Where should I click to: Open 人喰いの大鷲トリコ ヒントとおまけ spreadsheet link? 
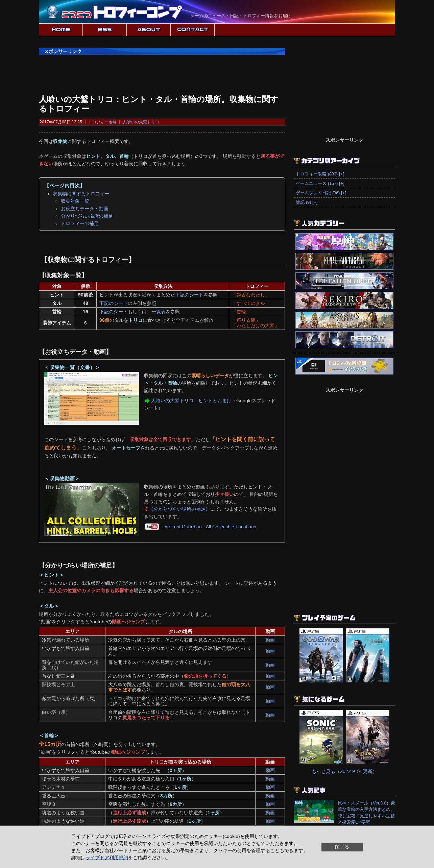pyautogui.click(x=191, y=401)
